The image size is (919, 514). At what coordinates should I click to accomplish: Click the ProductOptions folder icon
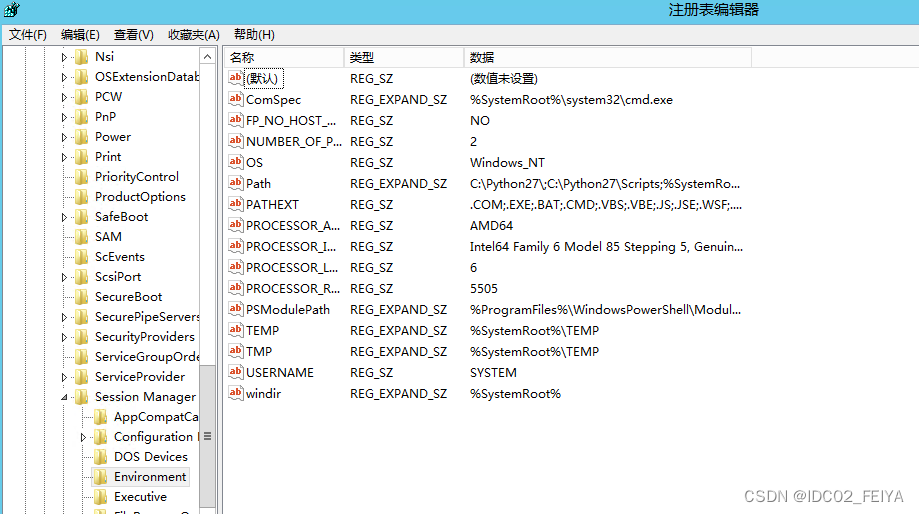(82, 196)
